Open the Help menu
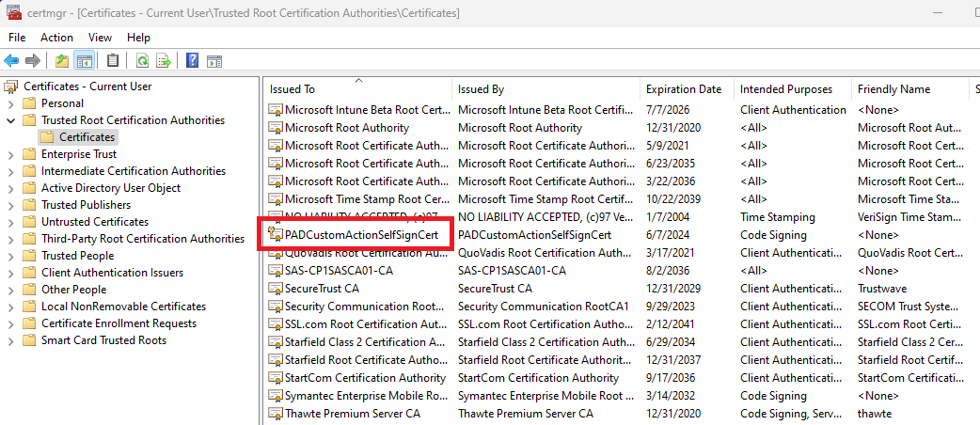The image size is (980, 425). click(x=139, y=38)
